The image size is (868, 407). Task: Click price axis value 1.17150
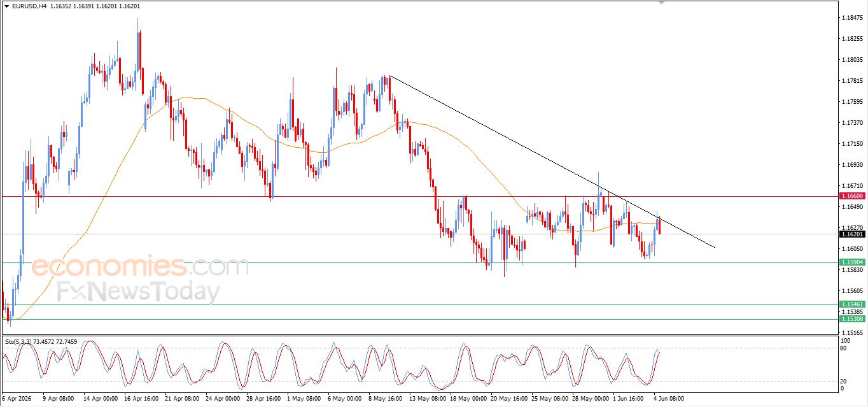click(851, 144)
